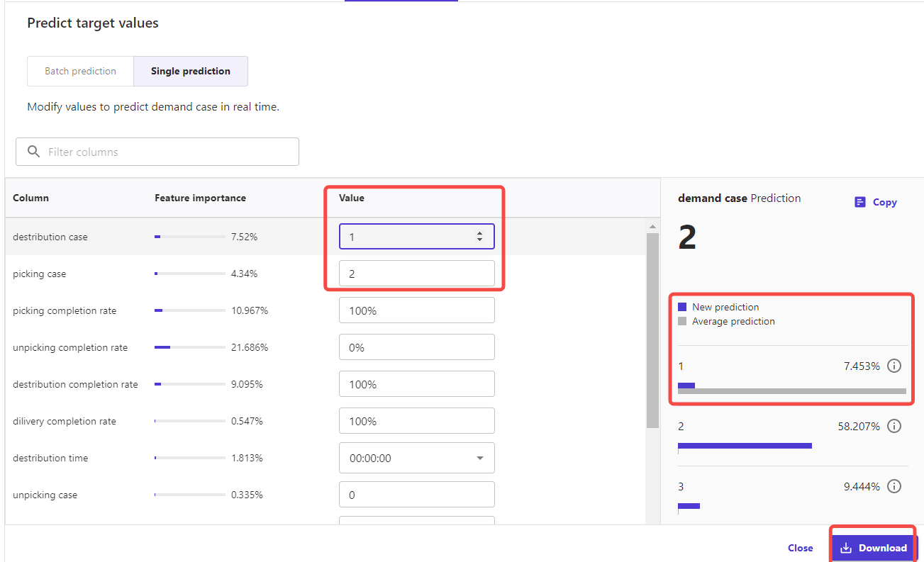The image size is (924, 562).
Task: Click stepper arrows in destribution case field
Action: pyautogui.click(x=479, y=237)
